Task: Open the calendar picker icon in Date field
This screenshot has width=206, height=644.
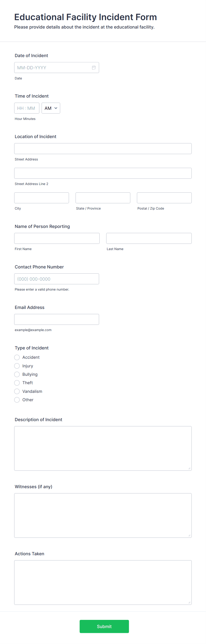Action: [94, 68]
